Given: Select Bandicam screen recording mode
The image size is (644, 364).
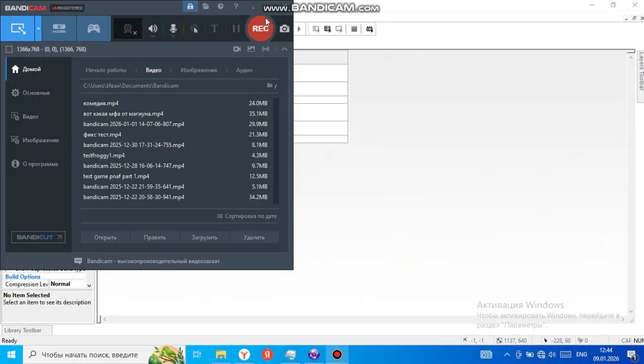Looking at the screenshot, I should coord(18,29).
